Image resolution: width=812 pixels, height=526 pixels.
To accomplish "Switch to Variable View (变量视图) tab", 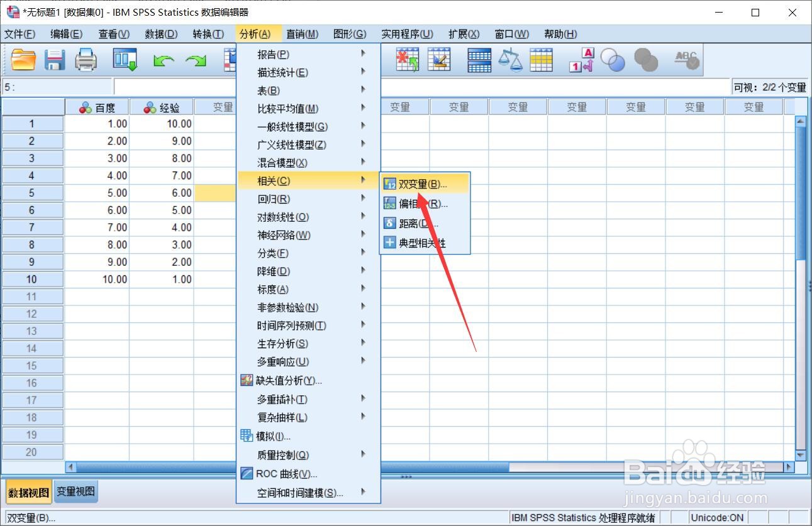I will pos(75,492).
